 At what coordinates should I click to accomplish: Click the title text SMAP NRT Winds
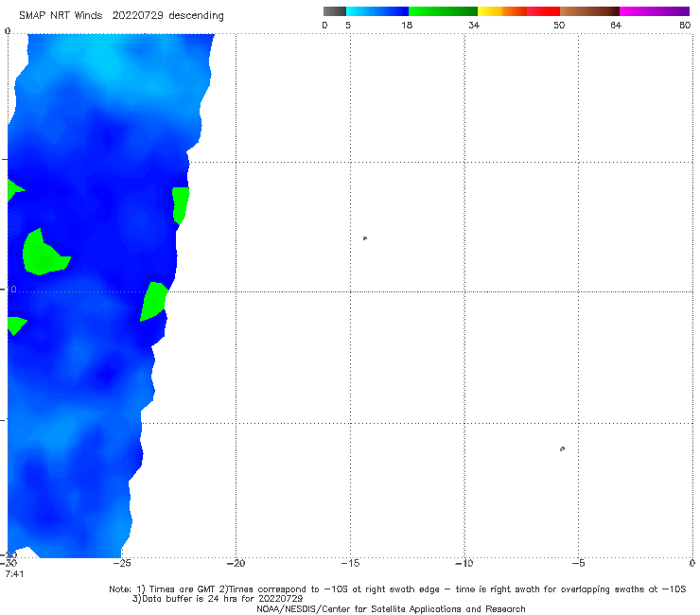point(61,16)
